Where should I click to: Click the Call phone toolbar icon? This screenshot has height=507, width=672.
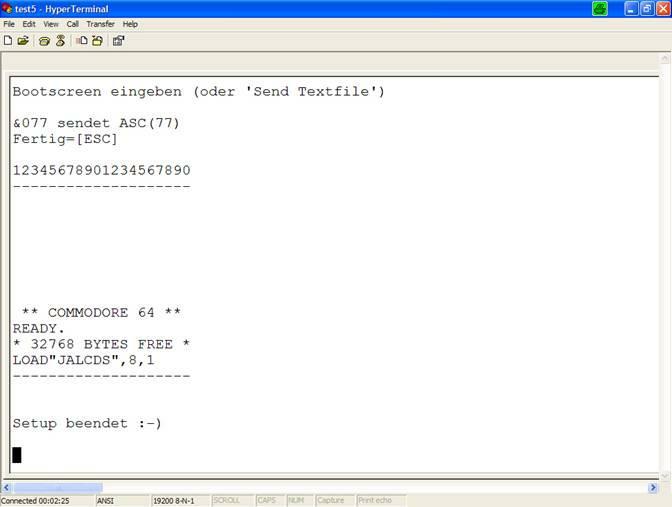(x=44, y=41)
